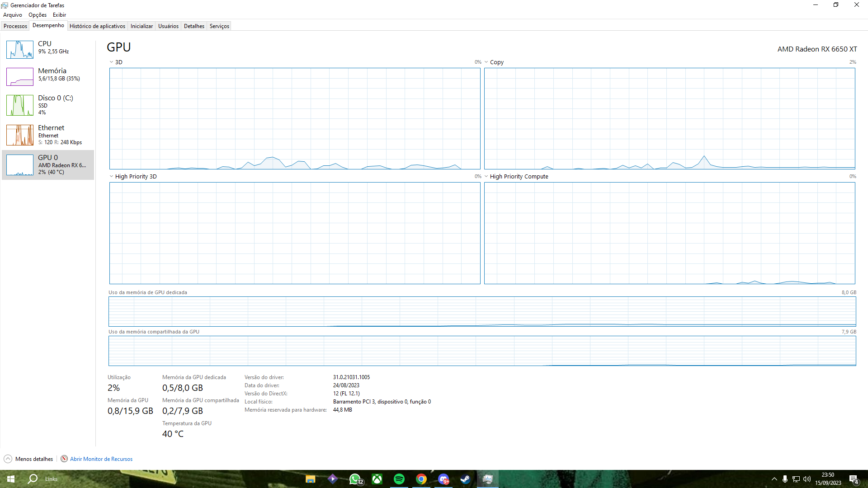The height and width of the screenshot is (488, 868).
Task: Open the purple play-arrow taskbar app
Action: point(332,479)
